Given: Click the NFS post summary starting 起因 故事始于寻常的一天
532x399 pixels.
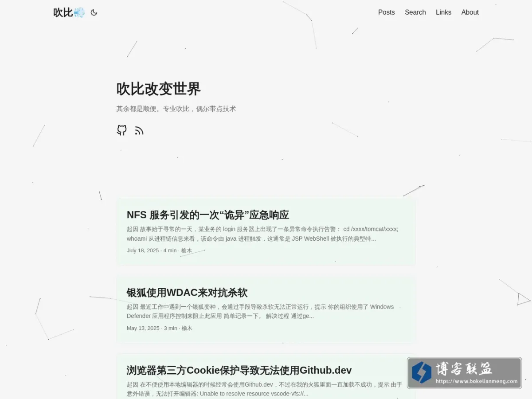Looking at the screenshot, I should (x=262, y=234).
